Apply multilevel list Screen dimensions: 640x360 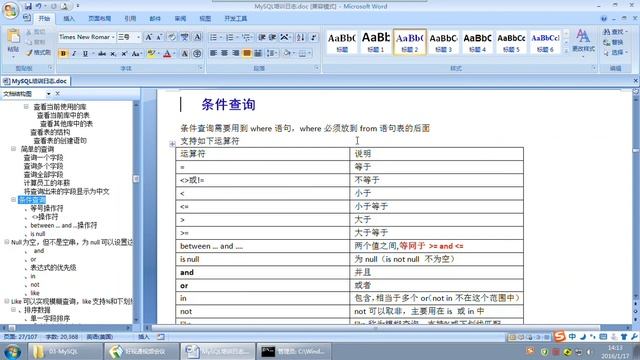click(246, 38)
